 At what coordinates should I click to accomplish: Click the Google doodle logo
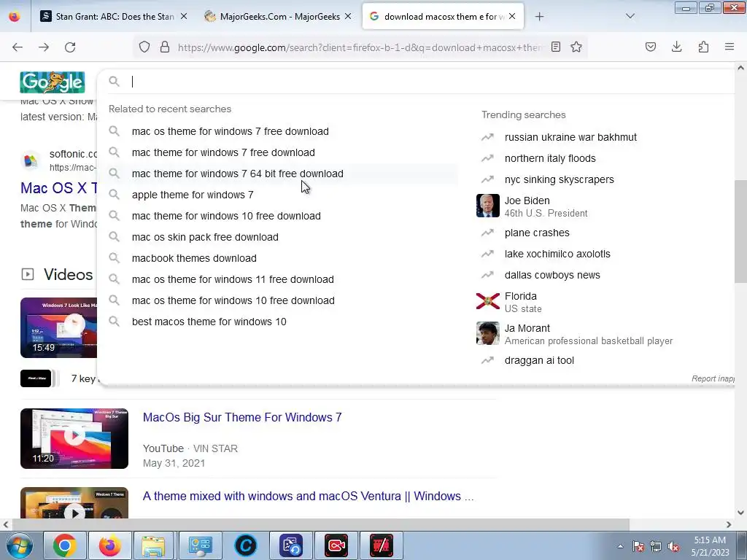pos(53,82)
